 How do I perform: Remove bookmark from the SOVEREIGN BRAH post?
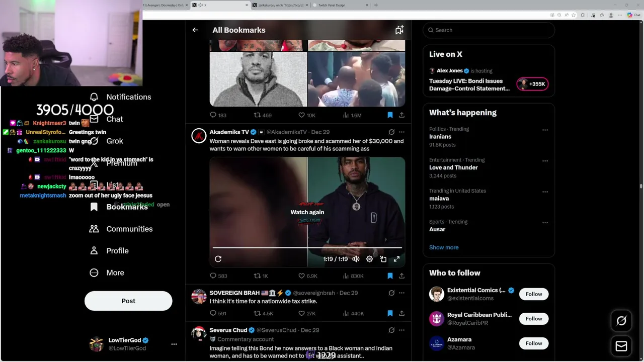(390, 313)
